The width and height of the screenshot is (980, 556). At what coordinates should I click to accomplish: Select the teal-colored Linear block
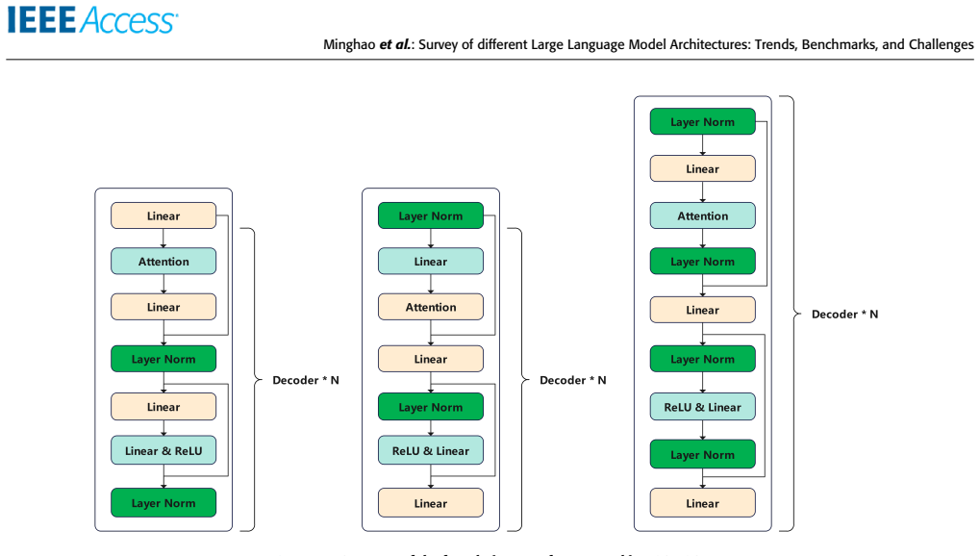pos(431,262)
